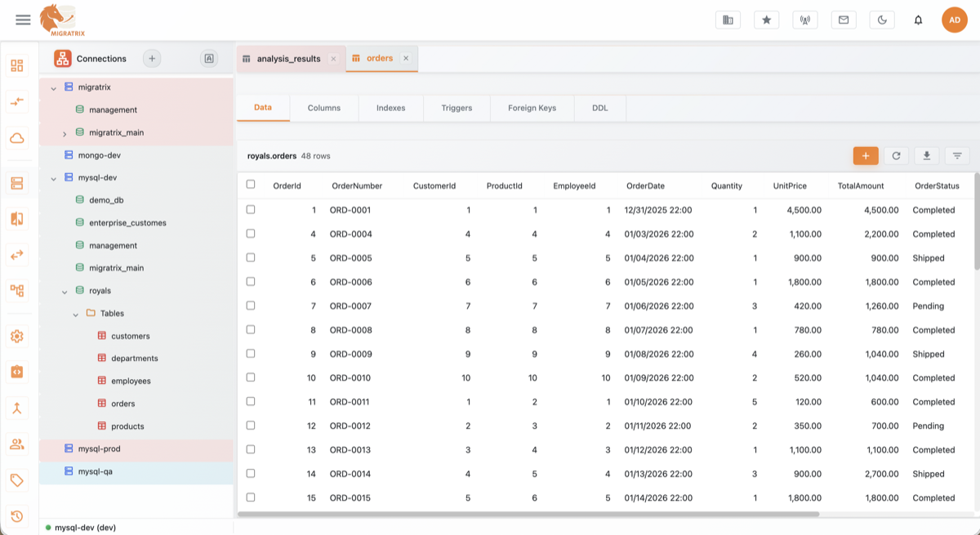The width and height of the screenshot is (980, 535).
Task: Toggle dark mode with the moon icon
Action: [882, 19]
